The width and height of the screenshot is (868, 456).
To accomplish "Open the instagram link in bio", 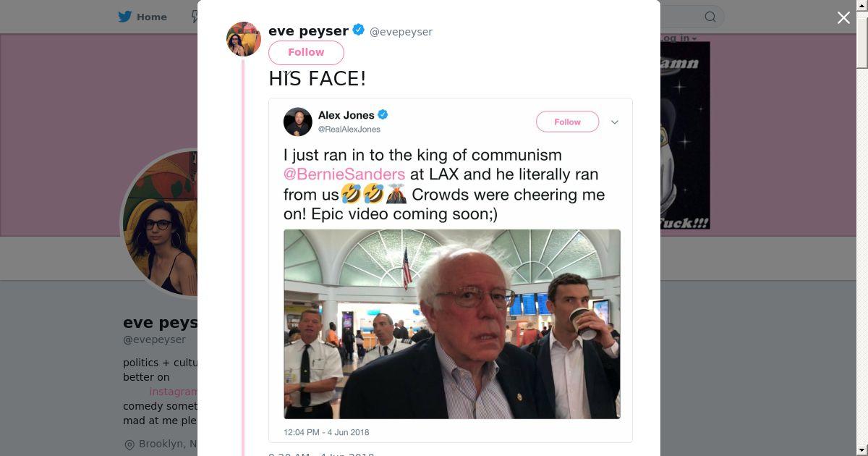I will 174,392.
